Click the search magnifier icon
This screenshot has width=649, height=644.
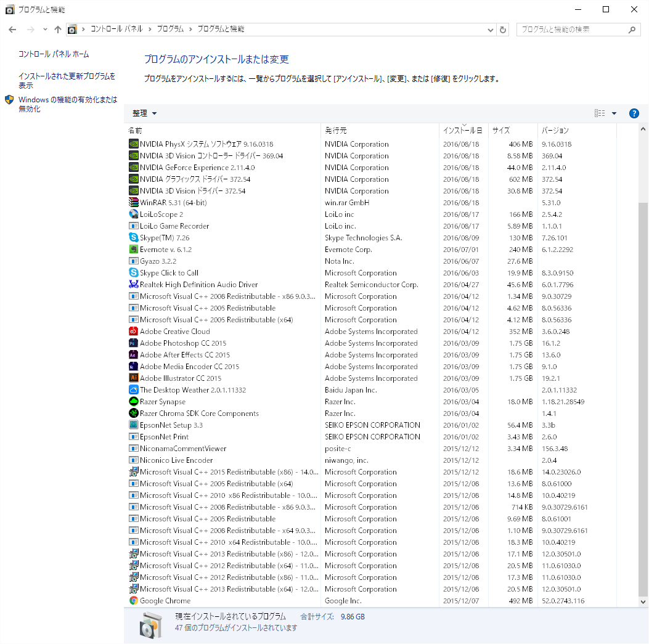pyautogui.click(x=632, y=30)
